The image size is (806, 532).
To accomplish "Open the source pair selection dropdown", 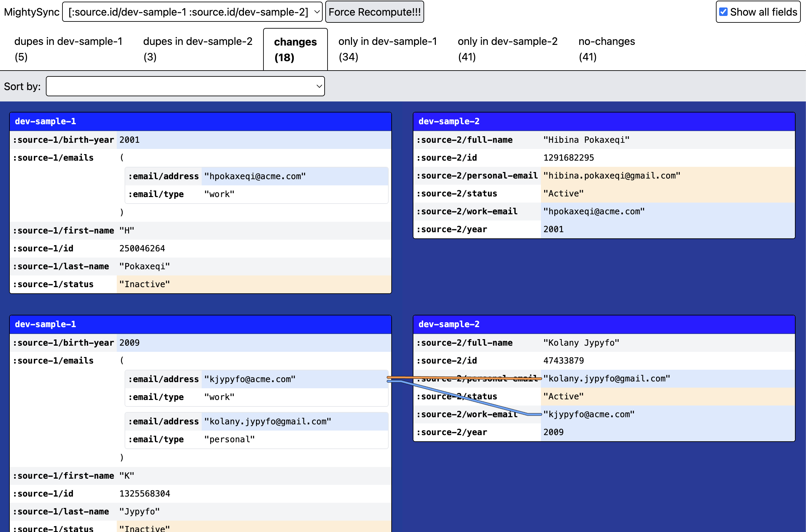I will (192, 12).
